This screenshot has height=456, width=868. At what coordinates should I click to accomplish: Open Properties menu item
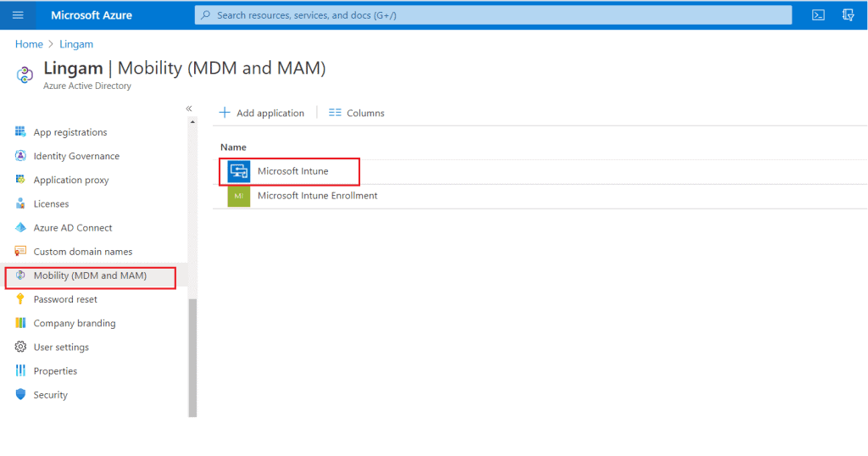tap(55, 370)
